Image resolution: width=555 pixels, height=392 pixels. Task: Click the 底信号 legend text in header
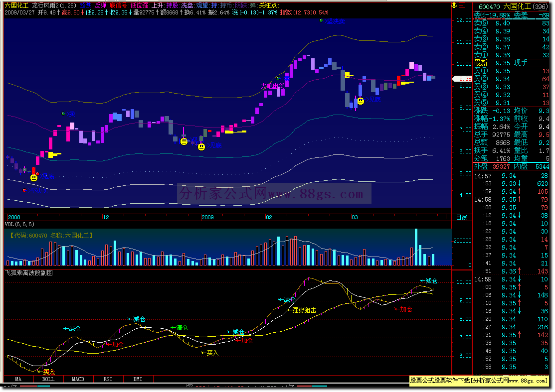tap(118, 5)
